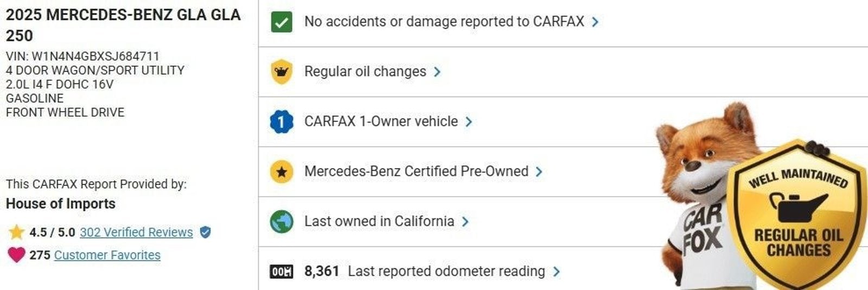Screen dimensions: 868x290
Task: Click the gold star rating icon
Action: (17, 233)
